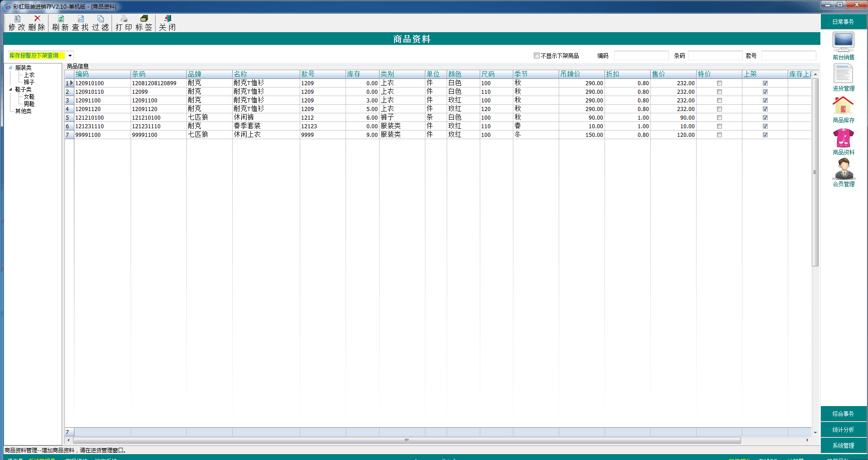Click the horizontal scrollbar under the grid
The height and width of the screenshot is (460, 868).
click(x=406, y=440)
